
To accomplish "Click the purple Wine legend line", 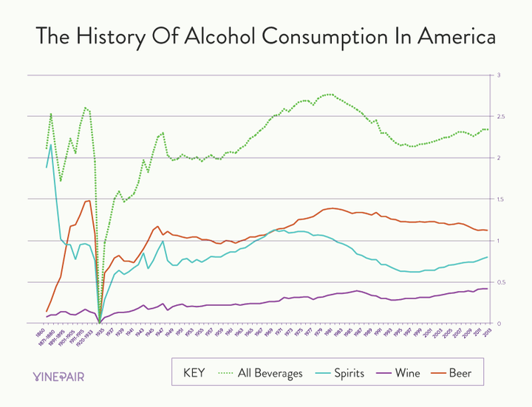I will point(383,374).
